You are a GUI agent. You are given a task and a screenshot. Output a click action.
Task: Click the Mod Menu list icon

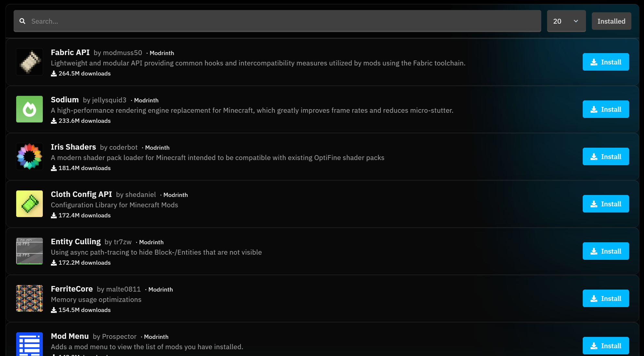coord(29,344)
